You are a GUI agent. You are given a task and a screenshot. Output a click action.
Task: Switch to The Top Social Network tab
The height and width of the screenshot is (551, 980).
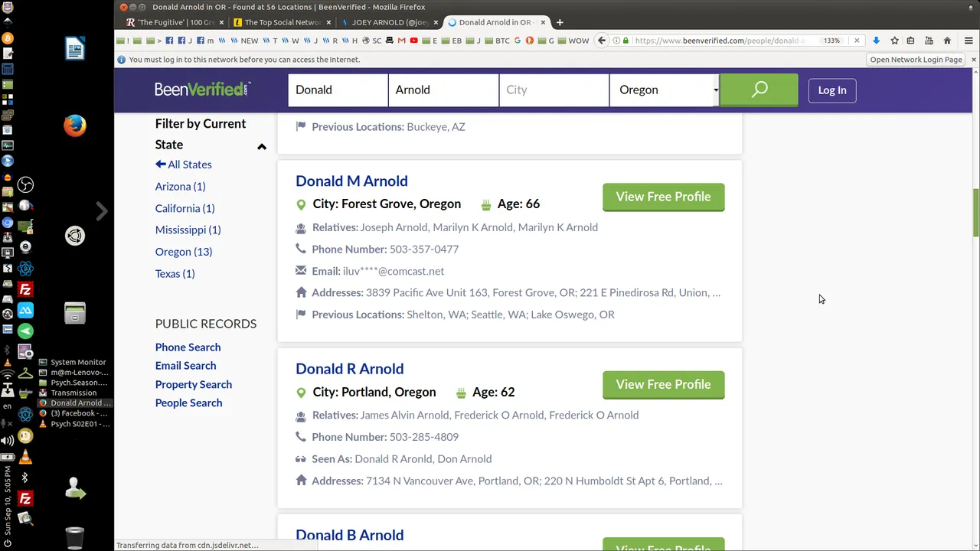[282, 22]
